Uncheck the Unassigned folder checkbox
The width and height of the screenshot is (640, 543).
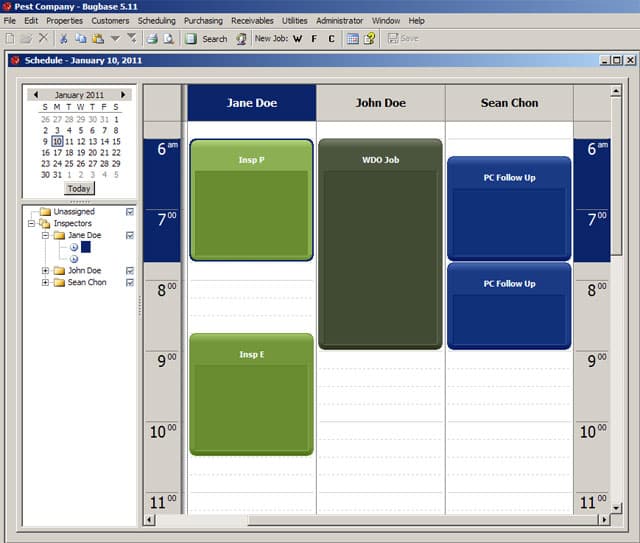click(130, 212)
